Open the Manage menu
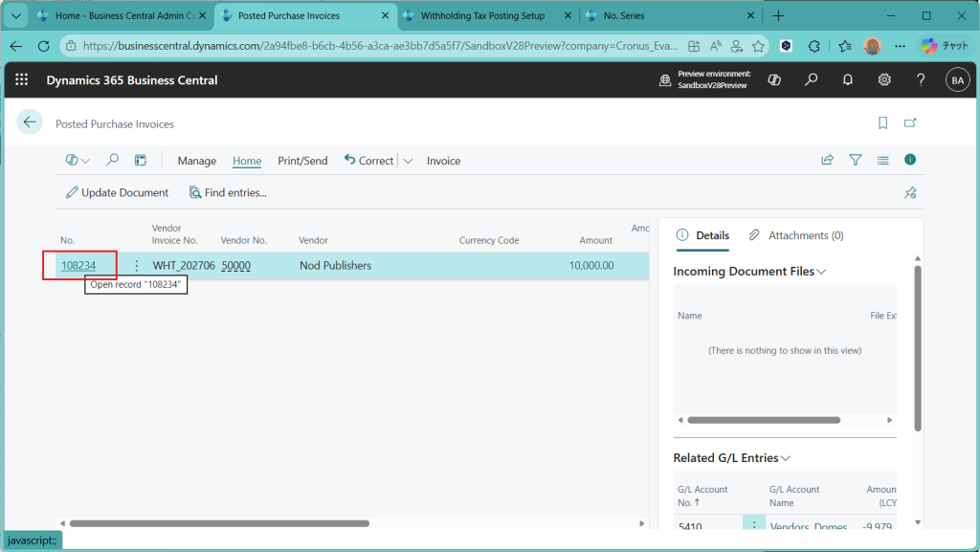980x552 pixels. coord(196,161)
